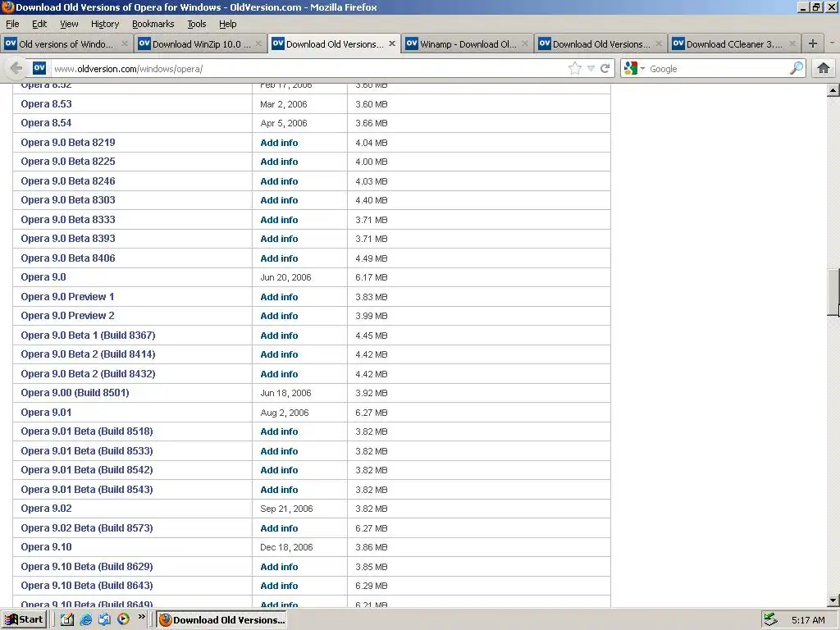Viewport: 840px width, 630px height.
Task: Click the 5:17 AM system clock
Action: coord(808,620)
